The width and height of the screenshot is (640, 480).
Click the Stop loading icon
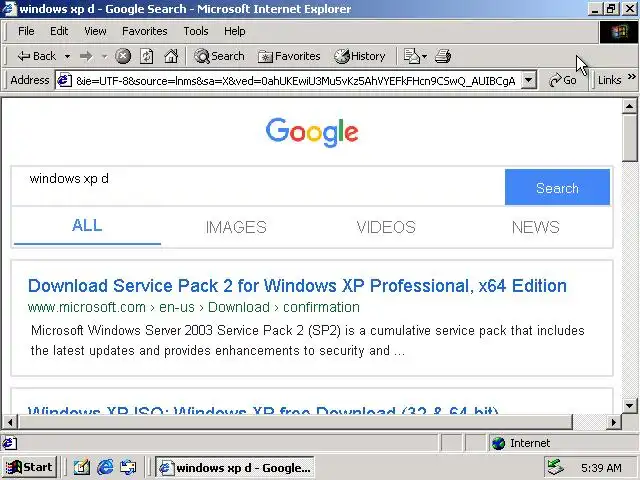pos(123,56)
